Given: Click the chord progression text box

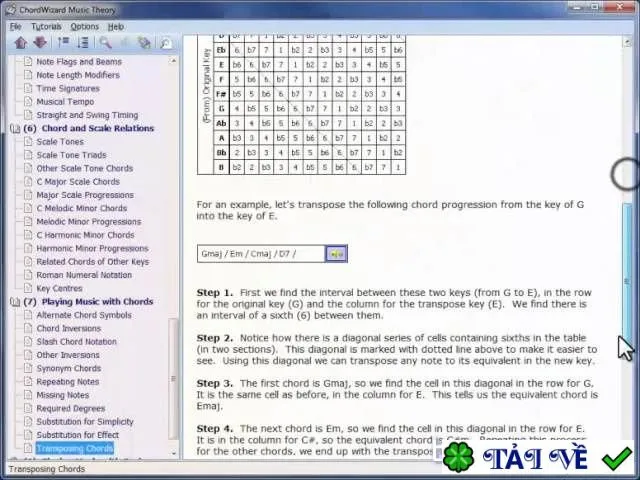Looking at the screenshot, I should 261,254.
